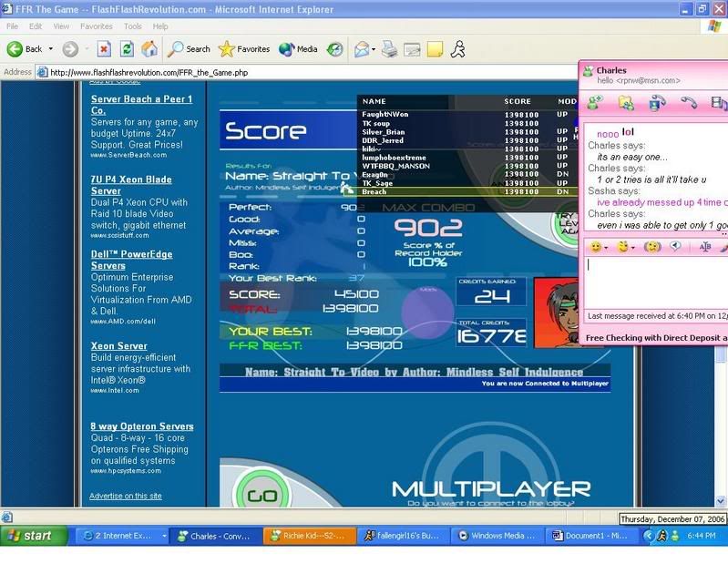Viewport: 728px width, 574px height.
Task: Click the MSN Messenger tray icon
Action: 675,536
